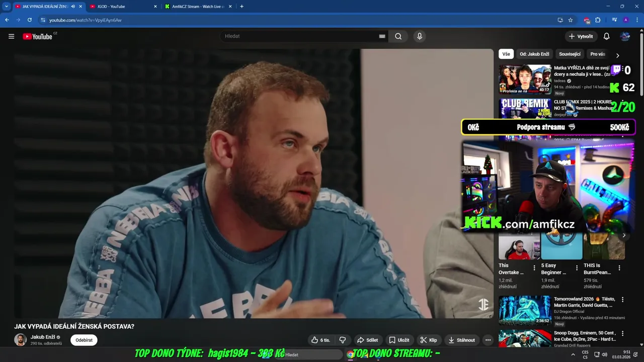
Task: Select the Vše filter chip
Action: click(506, 54)
